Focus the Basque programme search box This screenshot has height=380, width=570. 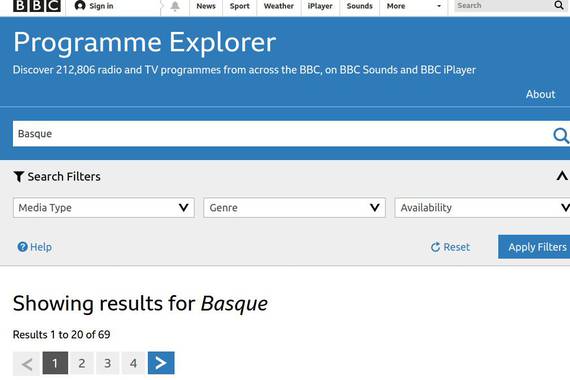tap(282, 134)
